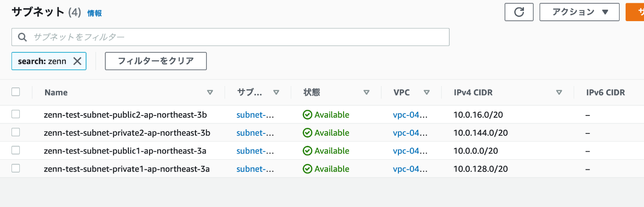
Task: Open subnet ID link for public2 subnet
Action: coord(255,115)
